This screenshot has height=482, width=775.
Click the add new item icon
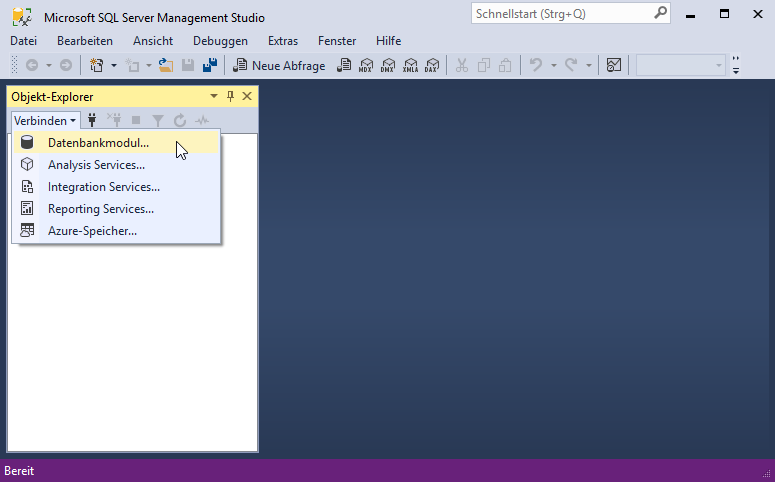click(x=132, y=65)
